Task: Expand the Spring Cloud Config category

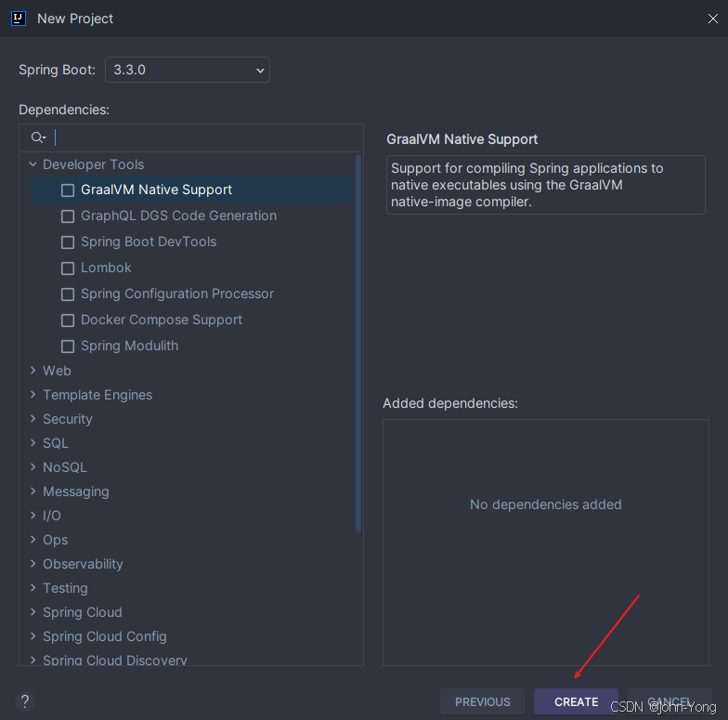Action: 33,635
